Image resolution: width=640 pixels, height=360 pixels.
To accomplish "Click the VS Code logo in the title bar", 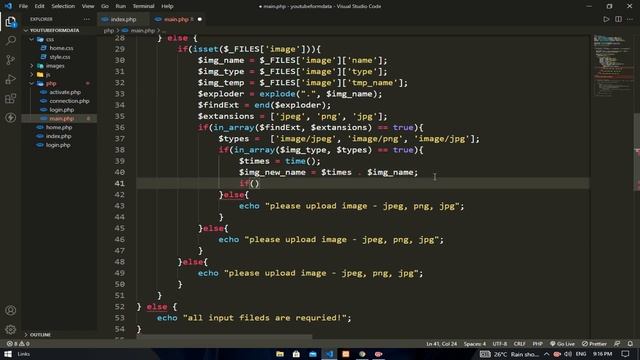I will pyautogui.click(x=8, y=6).
